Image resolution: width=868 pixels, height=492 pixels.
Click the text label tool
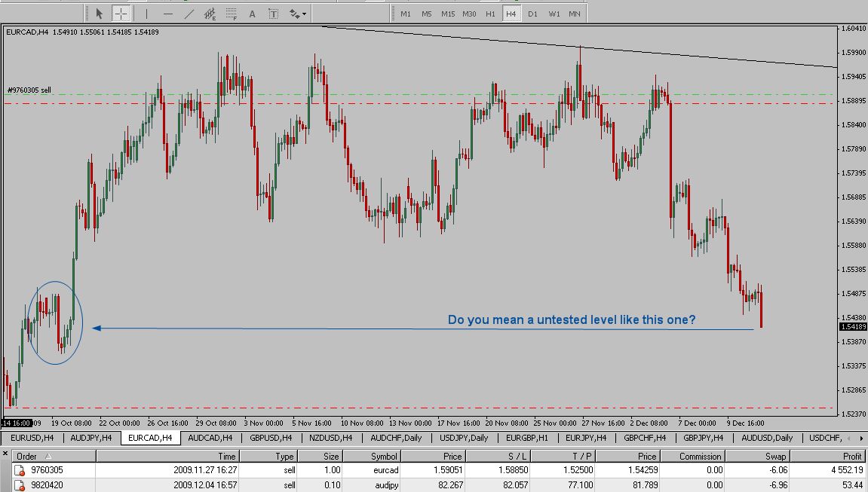click(273, 14)
